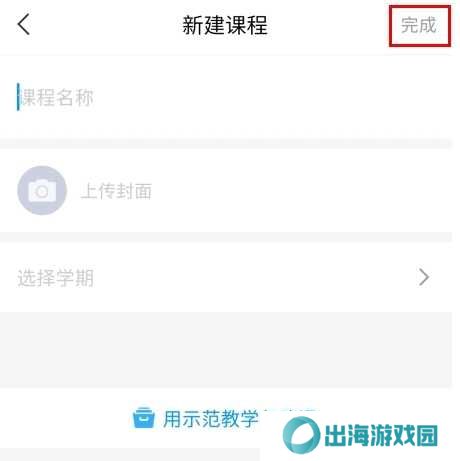
Task: Click the 出海游戏园 watermark text
Action: pos(381,435)
